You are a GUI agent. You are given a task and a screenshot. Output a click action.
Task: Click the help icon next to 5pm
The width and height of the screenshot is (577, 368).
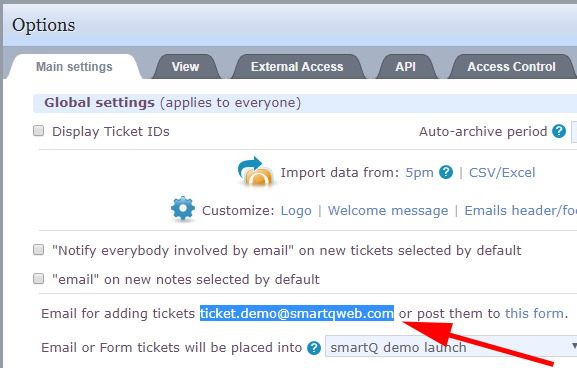tap(446, 172)
